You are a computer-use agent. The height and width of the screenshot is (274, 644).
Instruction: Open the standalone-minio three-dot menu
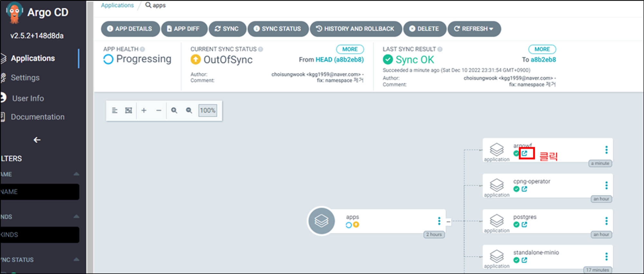[x=606, y=256]
